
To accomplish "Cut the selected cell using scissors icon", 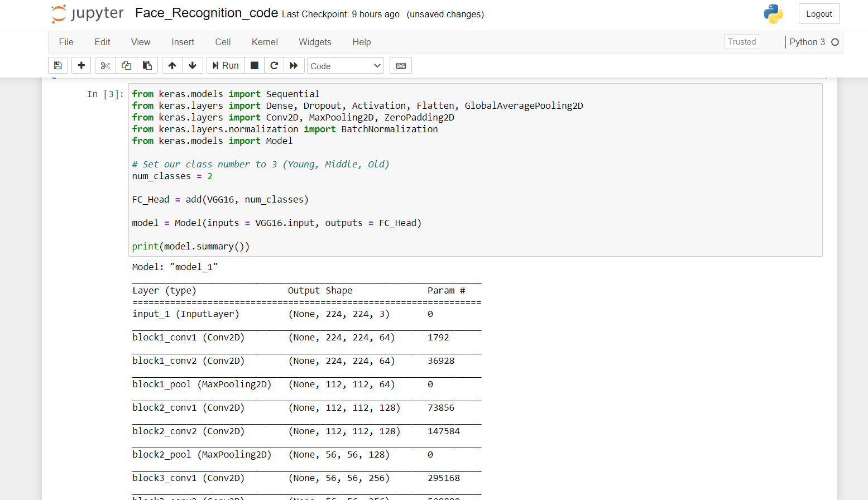I will tap(104, 65).
